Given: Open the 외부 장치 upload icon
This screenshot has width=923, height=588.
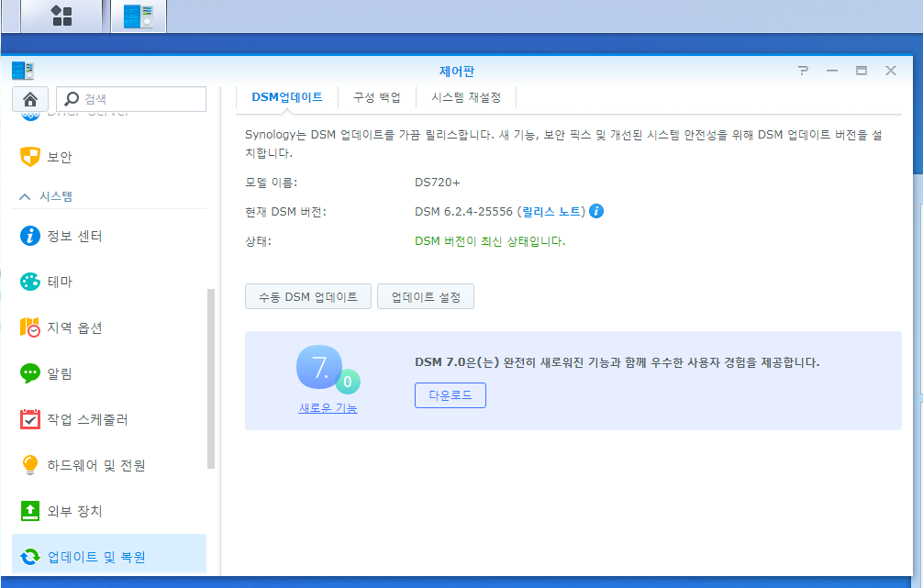Looking at the screenshot, I should pyautogui.click(x=30, y=511).
